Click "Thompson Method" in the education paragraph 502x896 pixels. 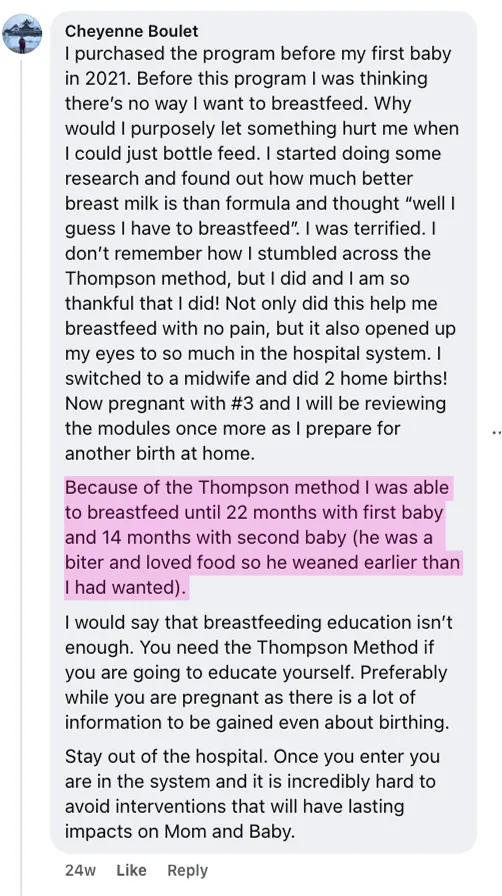pos(337,647)
